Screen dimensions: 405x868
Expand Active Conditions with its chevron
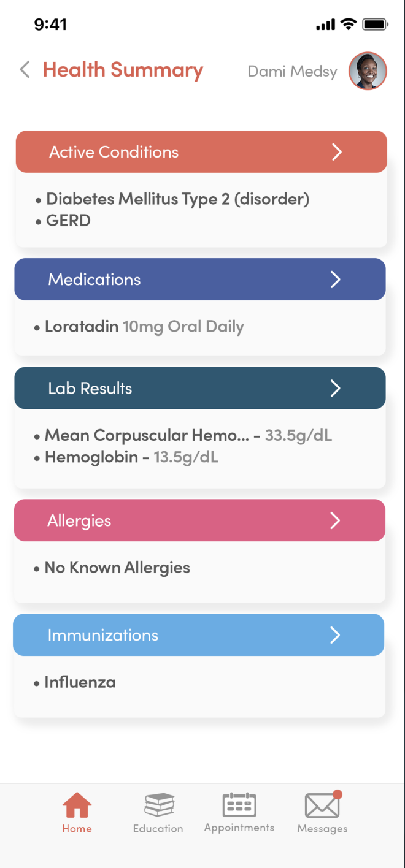point(337,152)
